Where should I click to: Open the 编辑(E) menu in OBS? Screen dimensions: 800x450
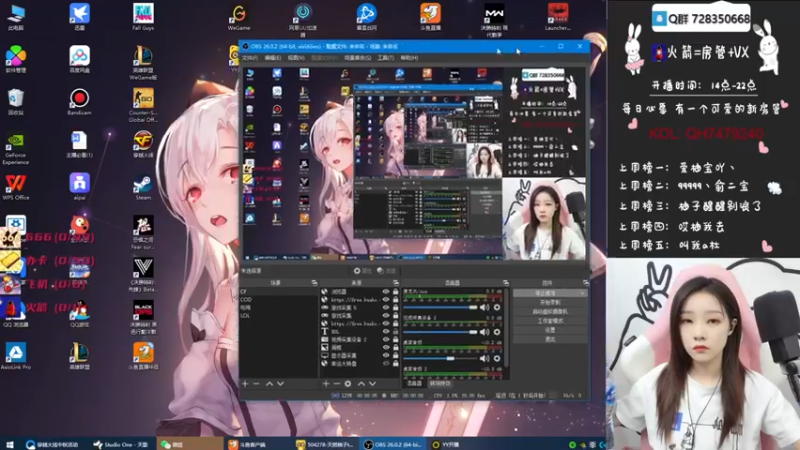pos(273,58)
